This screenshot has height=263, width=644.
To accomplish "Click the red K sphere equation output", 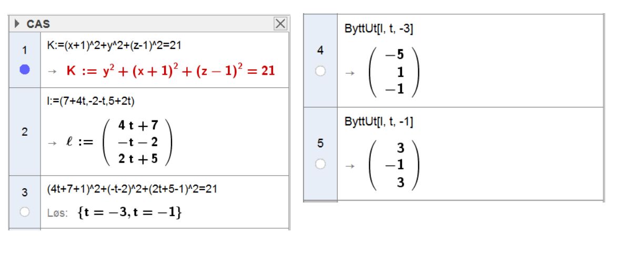I will point(170,71).
